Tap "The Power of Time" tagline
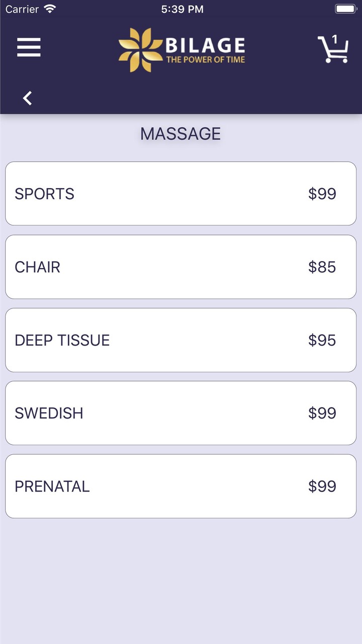Image resolution: width=362 pixels, height=644 pixels. (x=206, y=60)
